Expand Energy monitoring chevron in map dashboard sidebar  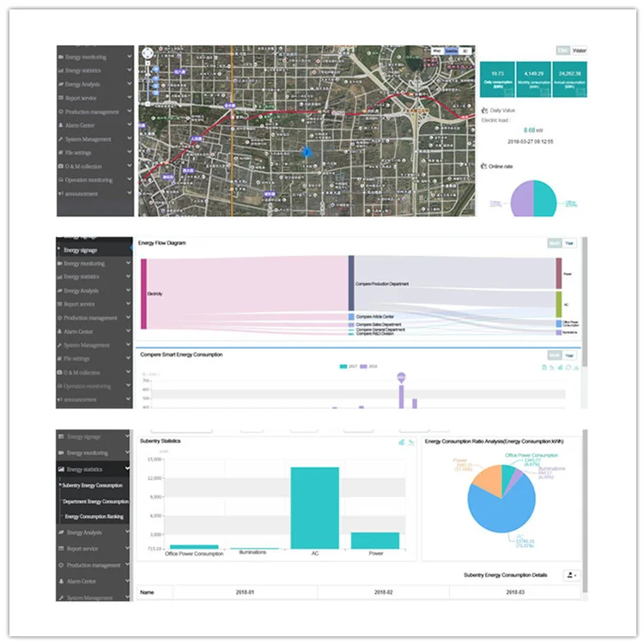point(130,57)
